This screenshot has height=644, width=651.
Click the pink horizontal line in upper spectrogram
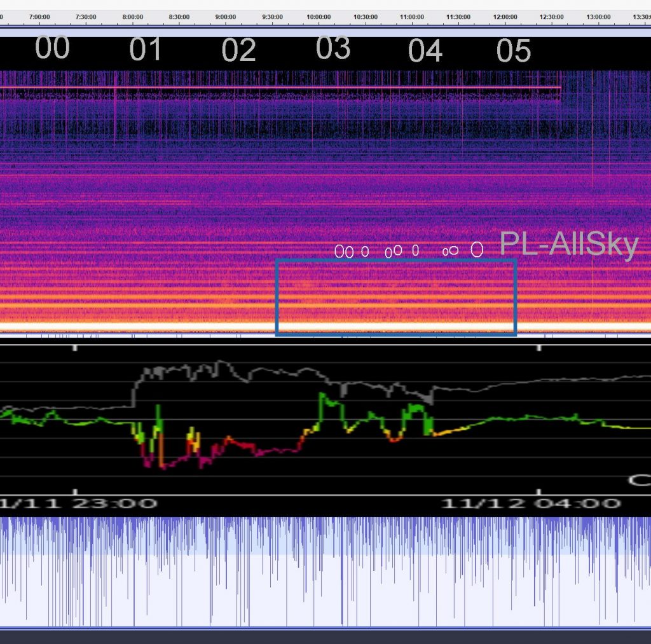tap(280, 88)
